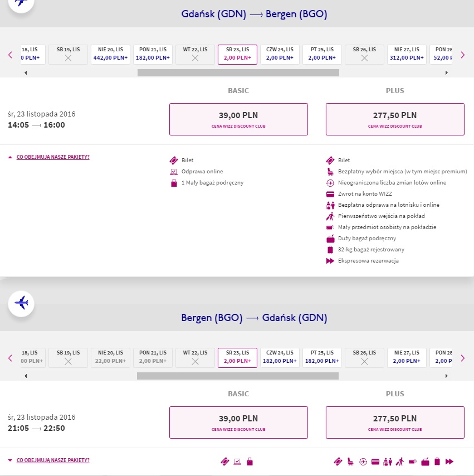Click checked baggage icon in return PLUS summary
Viewport: 474px width, 476px height.
tap(437, 462)
